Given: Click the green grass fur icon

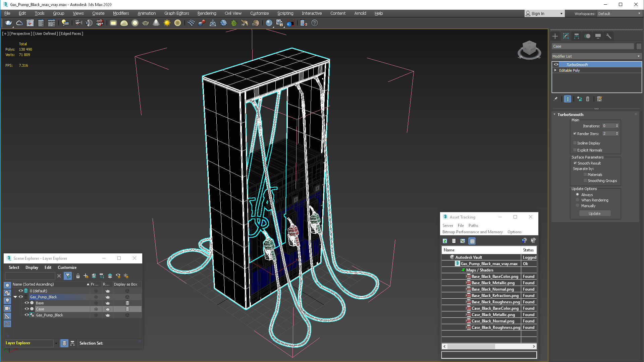Looking at the screenshot, I should (234, 23).
